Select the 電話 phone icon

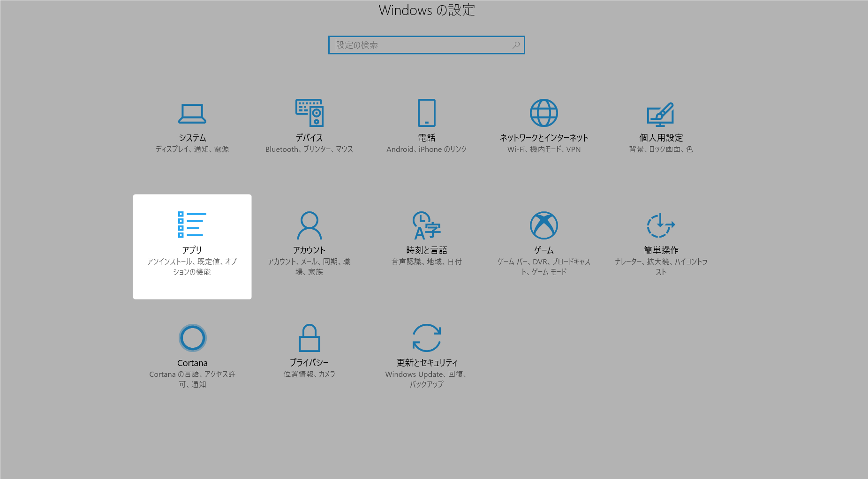[427, 113]
